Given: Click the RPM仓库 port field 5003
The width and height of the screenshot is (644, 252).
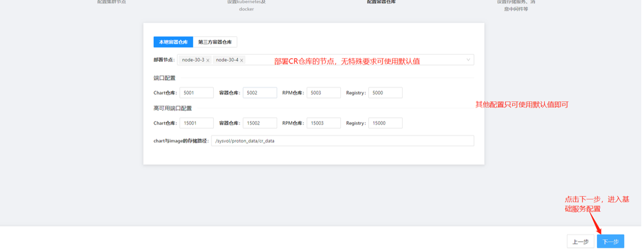Looking at the screenshot, I should [x=323, y=93].
